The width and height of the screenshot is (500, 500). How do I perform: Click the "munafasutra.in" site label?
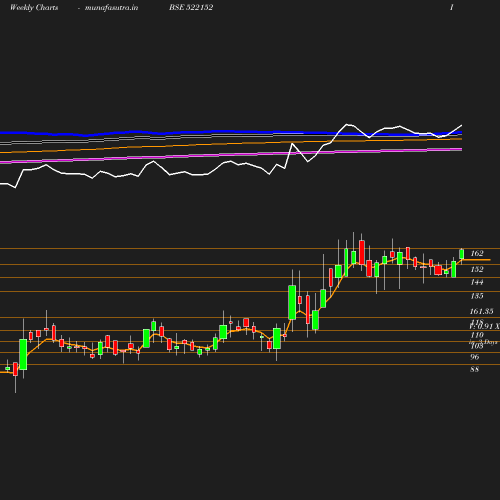tap(111, 8)
